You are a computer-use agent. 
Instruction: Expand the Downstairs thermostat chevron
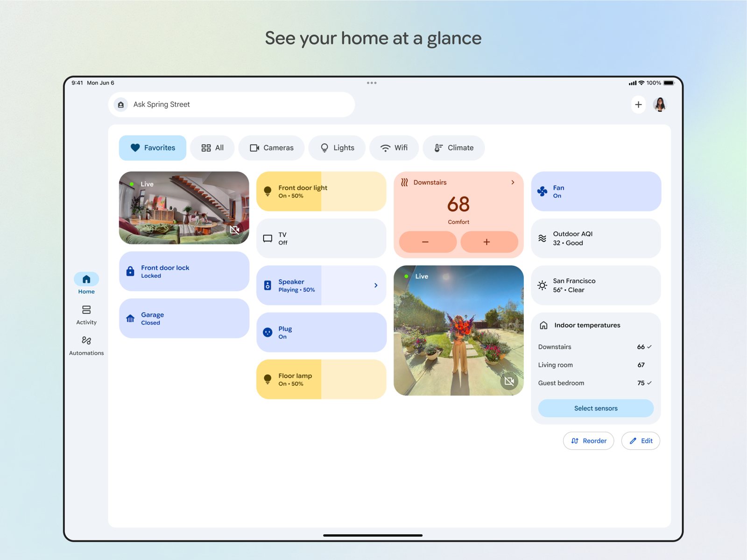click(x=513, y=182)
